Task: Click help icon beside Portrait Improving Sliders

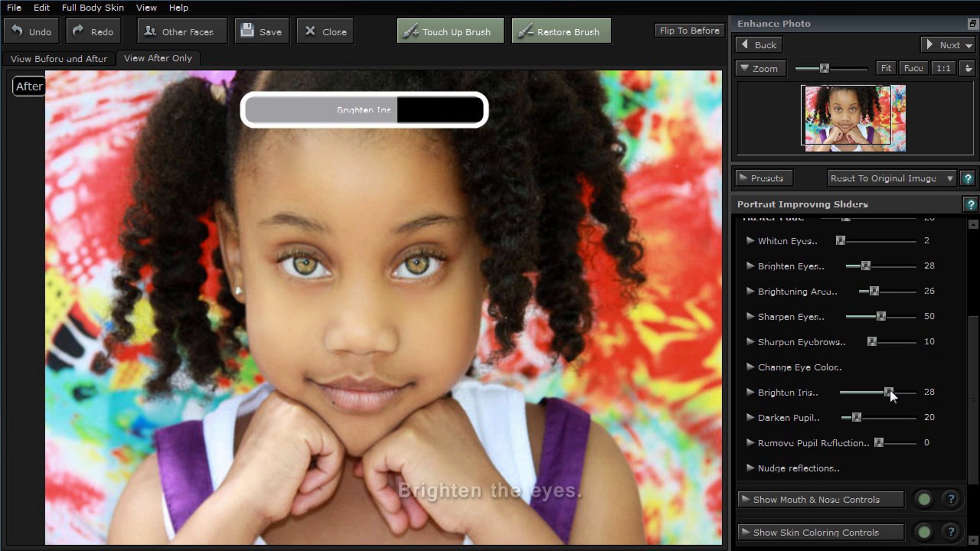Action: point(970,204)
